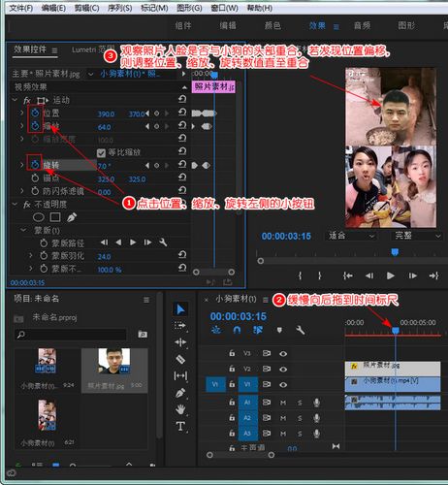Reset the 旋转 parameter
448x485 pixels.
coord(182,165)
